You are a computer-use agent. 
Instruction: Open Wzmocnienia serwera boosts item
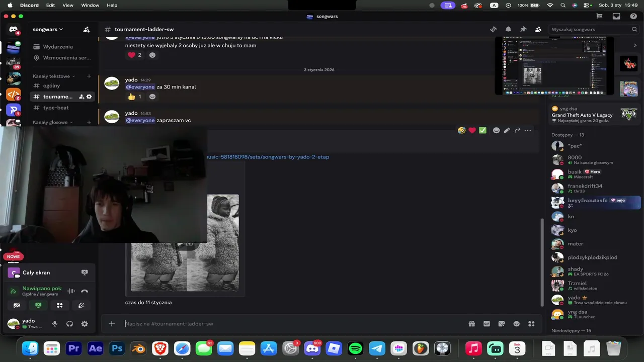(x=62, y=58)
